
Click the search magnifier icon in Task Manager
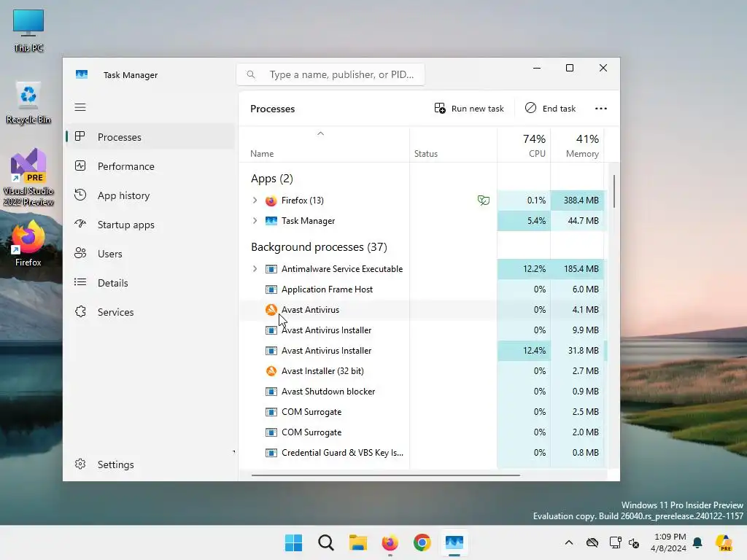251,74
